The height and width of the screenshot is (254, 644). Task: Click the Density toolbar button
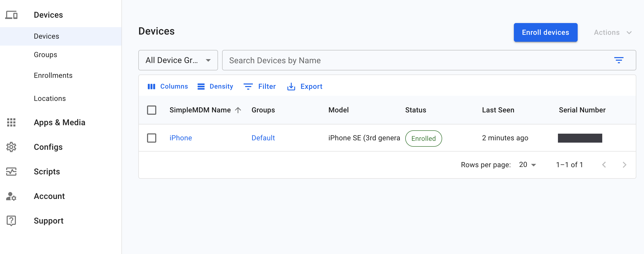coord(215,87)
